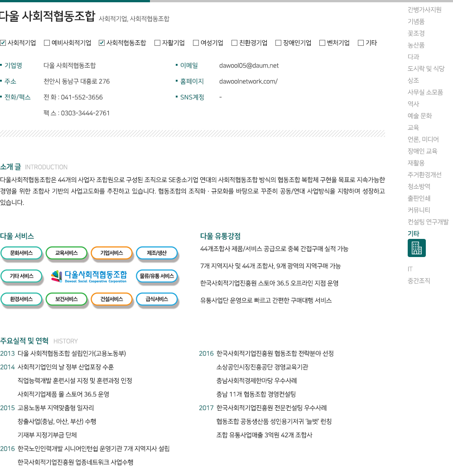Click the 주요실적 및 연혁 heading
The image size is (453, 476).
24,341
